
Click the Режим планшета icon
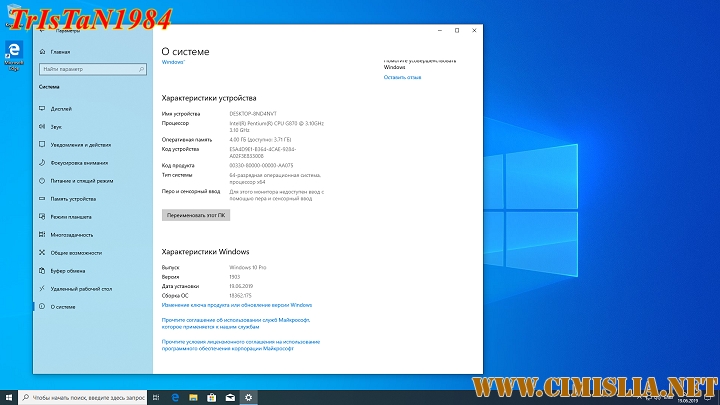coord(42,217)
